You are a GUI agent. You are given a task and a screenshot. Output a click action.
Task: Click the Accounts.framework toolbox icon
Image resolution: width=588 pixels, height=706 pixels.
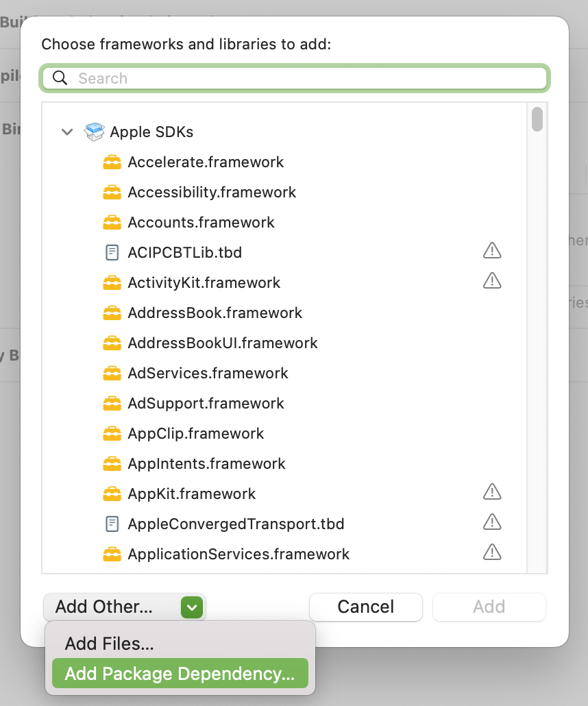click(112, 223)
